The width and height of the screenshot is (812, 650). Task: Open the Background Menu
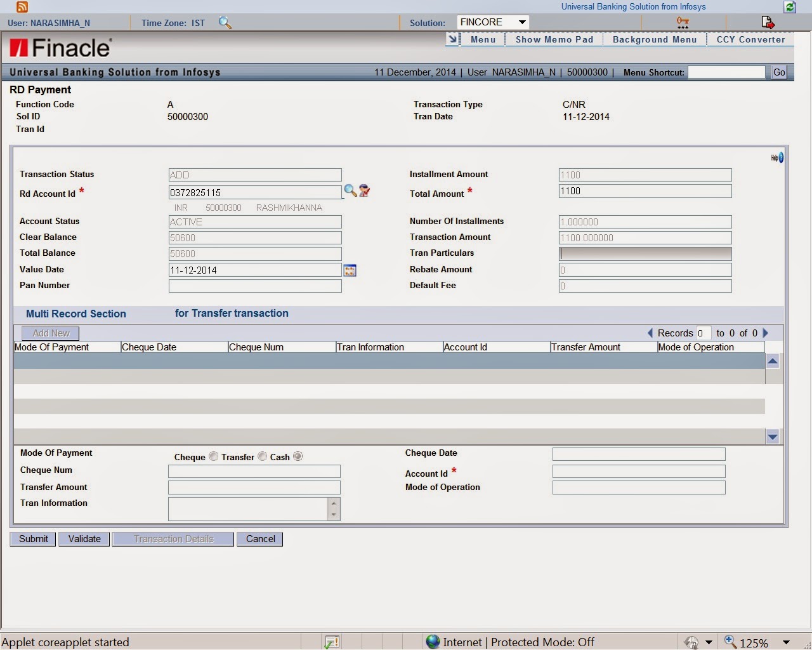pos(655,39)
